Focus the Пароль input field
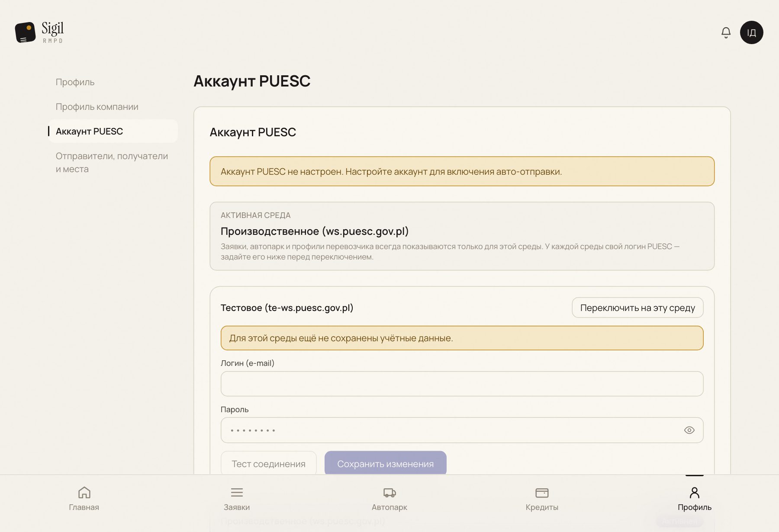Image resolution: width=779 pixels, height=532 pixels. pyautogui.click(x=462, y=430)
